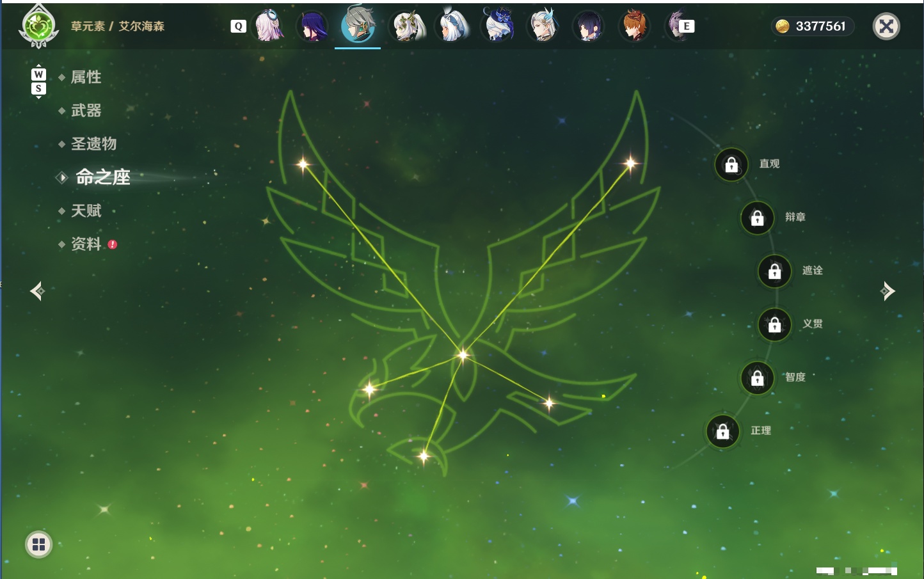Viewport: 924px width, 579px height.
Task: Click the W/S menu navigation indicator
Action: tap(38, 81)
